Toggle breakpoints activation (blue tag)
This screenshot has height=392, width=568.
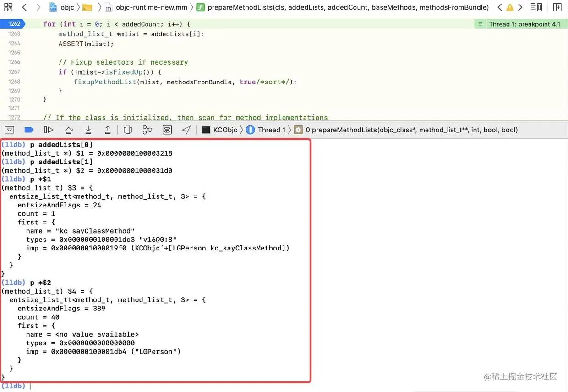coord(29,130)
